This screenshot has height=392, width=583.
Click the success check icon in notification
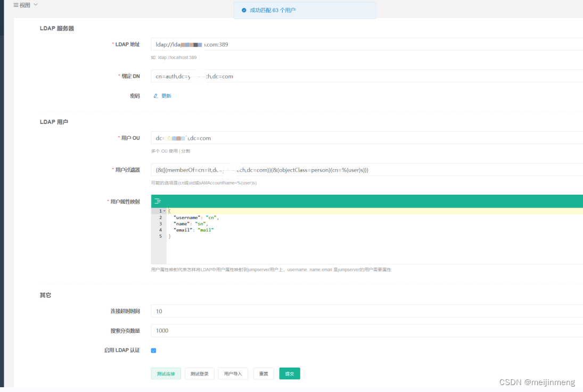tap(244, 11)
